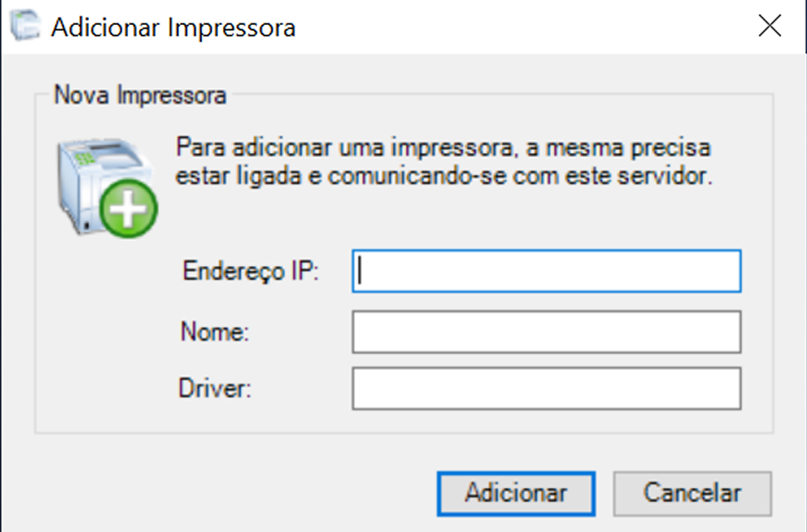
Task: Click the Nova Impressora group heading
Action: pyautogui.click(x=140, y=95)
